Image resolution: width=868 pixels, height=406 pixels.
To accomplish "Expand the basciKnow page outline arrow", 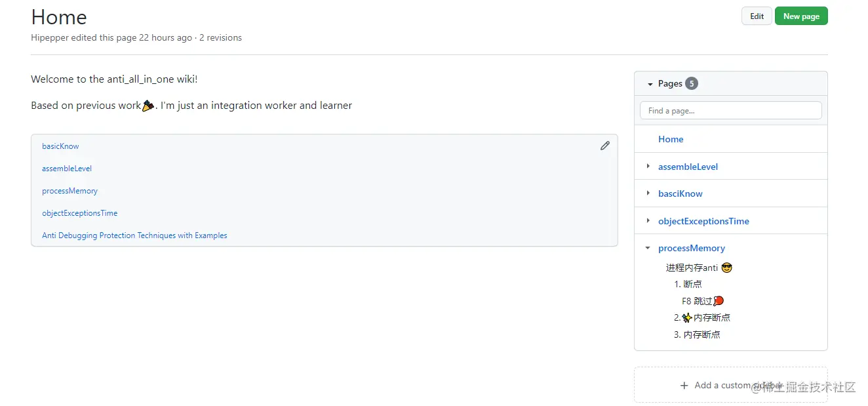I will 648,193.
